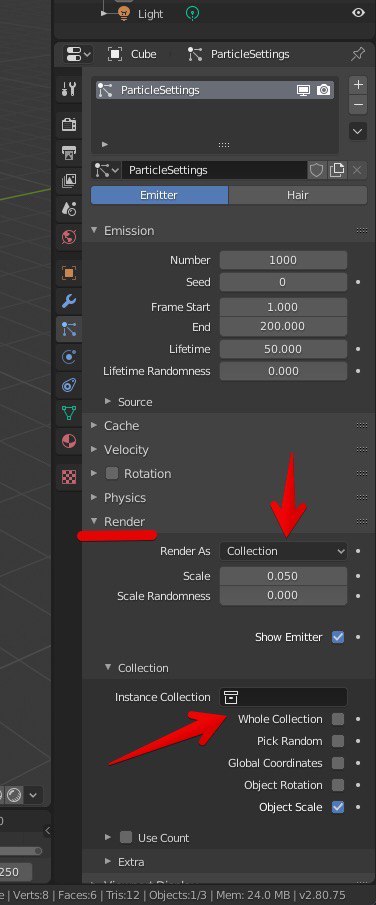Click the Instance Collection field

[283, 697]
